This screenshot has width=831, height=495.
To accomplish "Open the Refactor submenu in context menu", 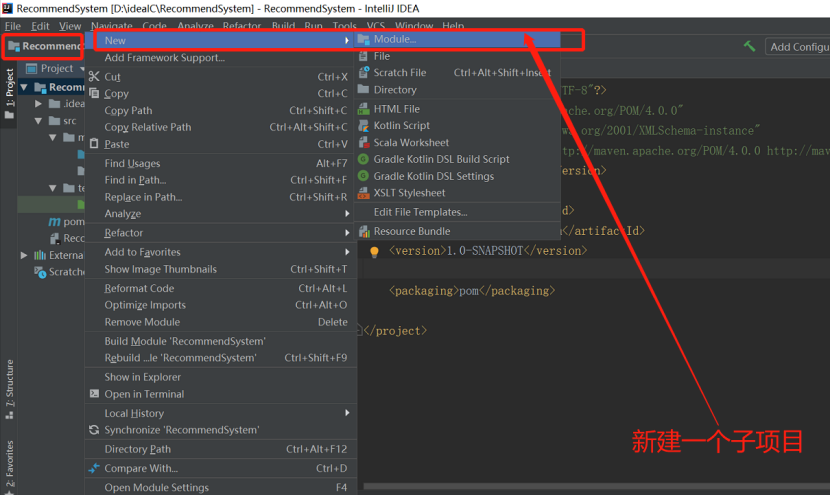I will point(222,233).
